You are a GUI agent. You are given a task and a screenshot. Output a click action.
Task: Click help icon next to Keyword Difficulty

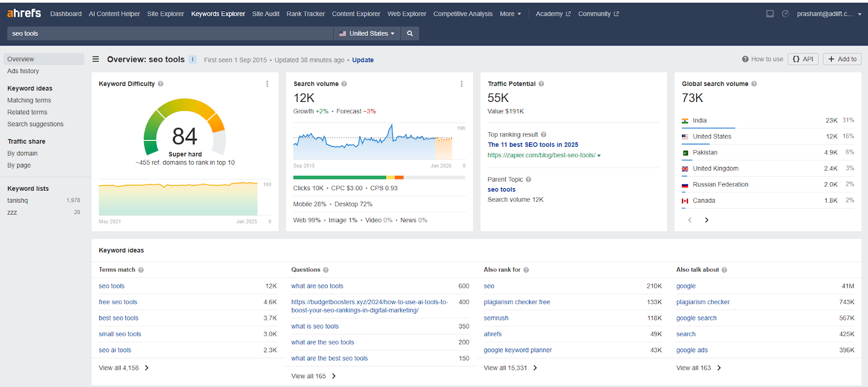pyautogui.click(x=161, y=84)
